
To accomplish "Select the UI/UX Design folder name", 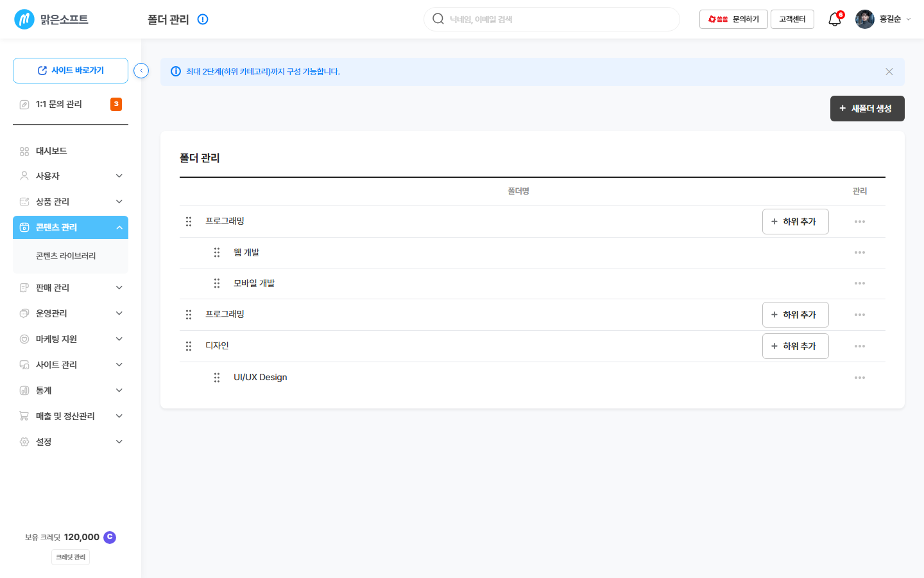I will point(260,377).
